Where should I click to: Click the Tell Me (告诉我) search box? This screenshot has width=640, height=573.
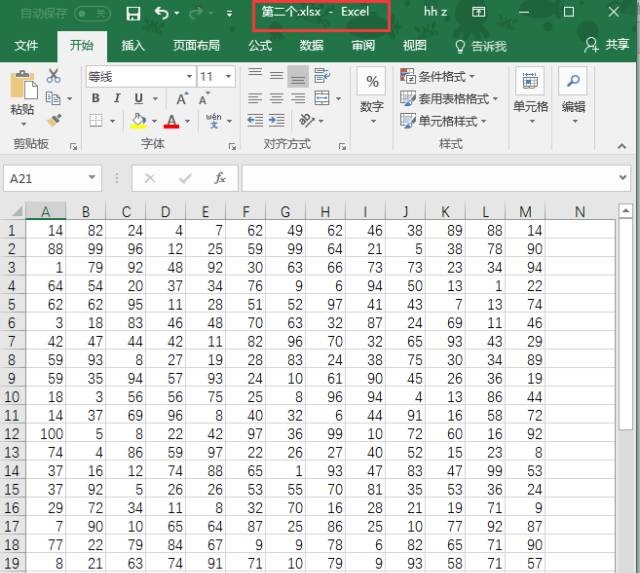(481, 46)
